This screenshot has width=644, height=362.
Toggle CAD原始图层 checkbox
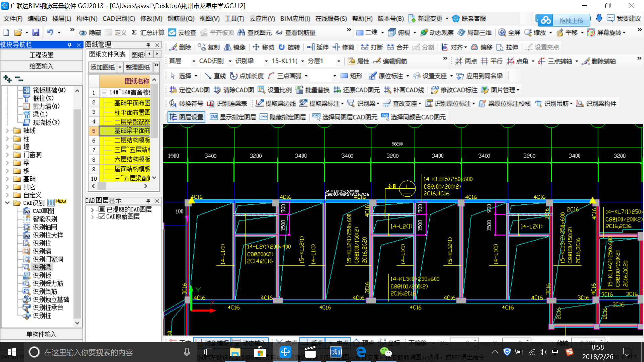[102, 217]
